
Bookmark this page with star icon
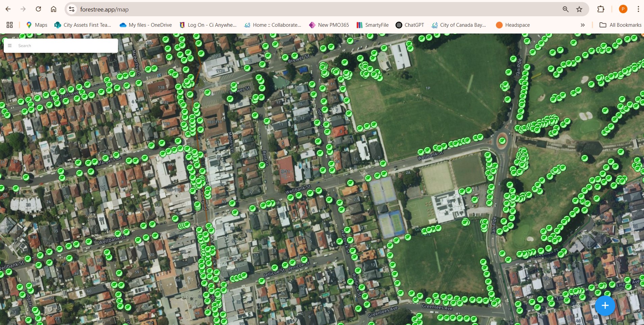coord(579,9)
